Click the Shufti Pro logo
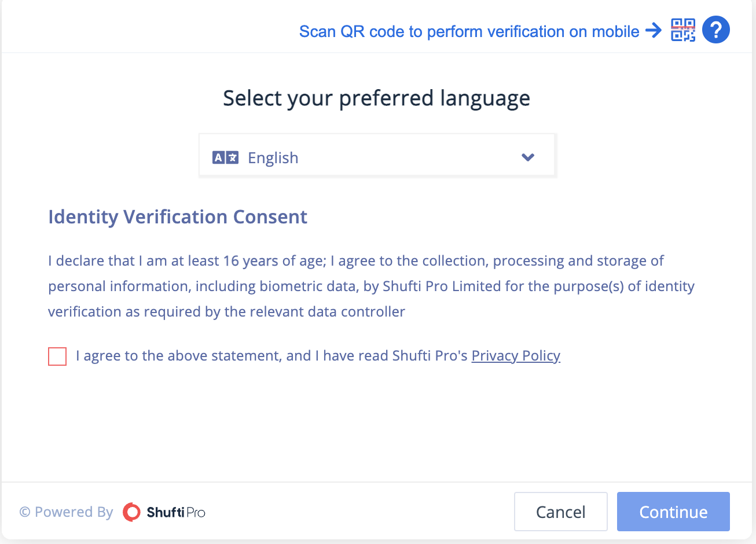The height and width of the screenshot is (544, 756). click(131, 512)
